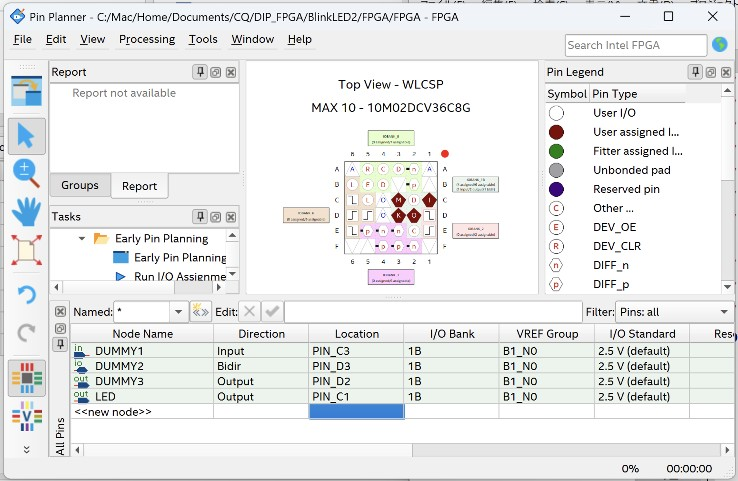This screenshot has height=481, width=738.
Task: Click the User assigned I/O legend swatch
Action: pos(556,132)
